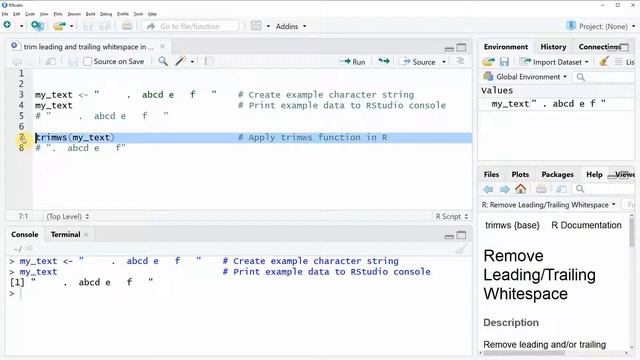Screen dimensions: 640x360
Task: Switch to the Console tab
Action: tap(24, 234)
